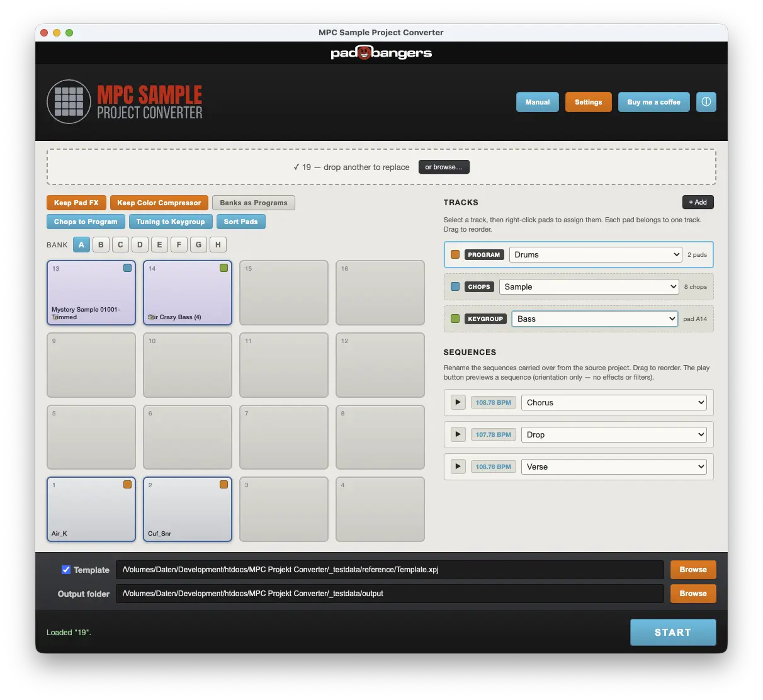
Task: Select empty pad 7
Action: [x=284, y=437]
